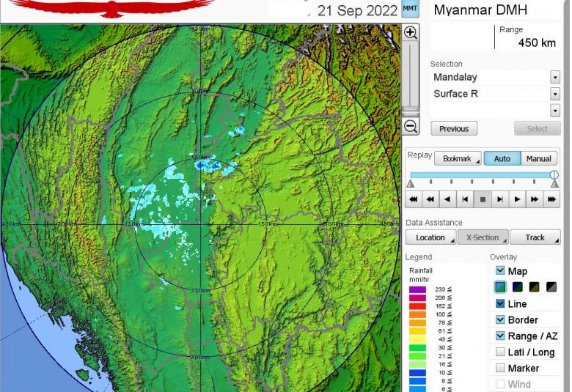
Task: Select the Auto replay mode
Action: click(x=502, y=158)
